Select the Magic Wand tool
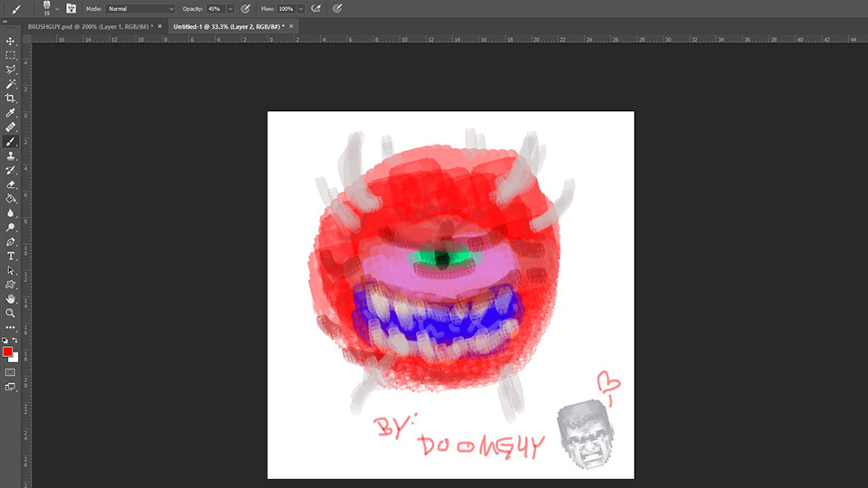The height and width of the screenshot is (488, 868). (x=10, y=84)
